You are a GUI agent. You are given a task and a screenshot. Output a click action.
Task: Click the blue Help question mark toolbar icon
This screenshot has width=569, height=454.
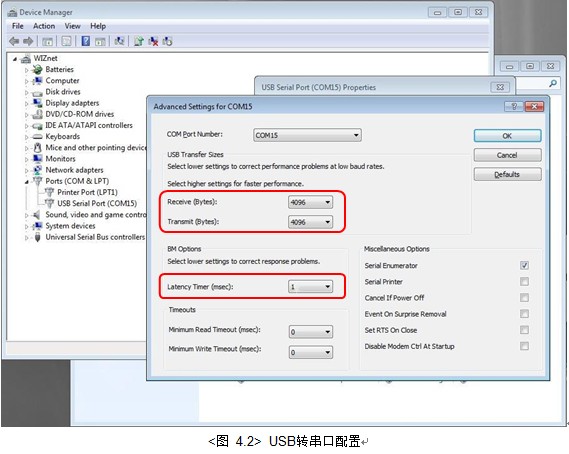click(86, 41)
